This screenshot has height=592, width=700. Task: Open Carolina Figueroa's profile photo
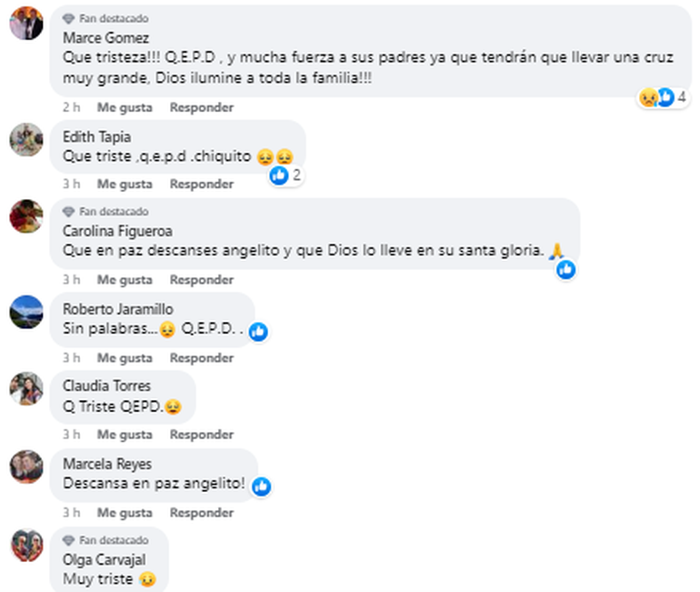25,216
